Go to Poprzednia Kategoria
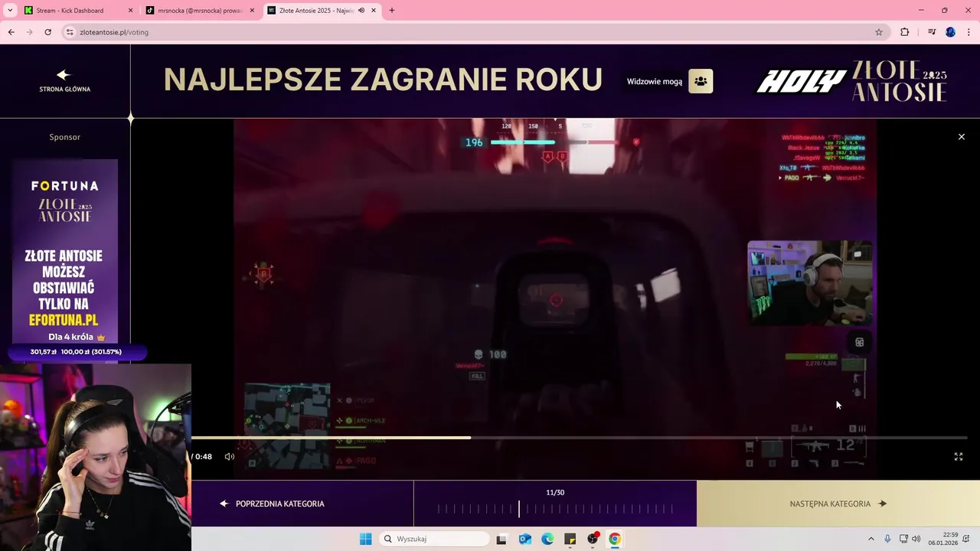The width and height of the screenshot is (980, 551). point(273,504)
